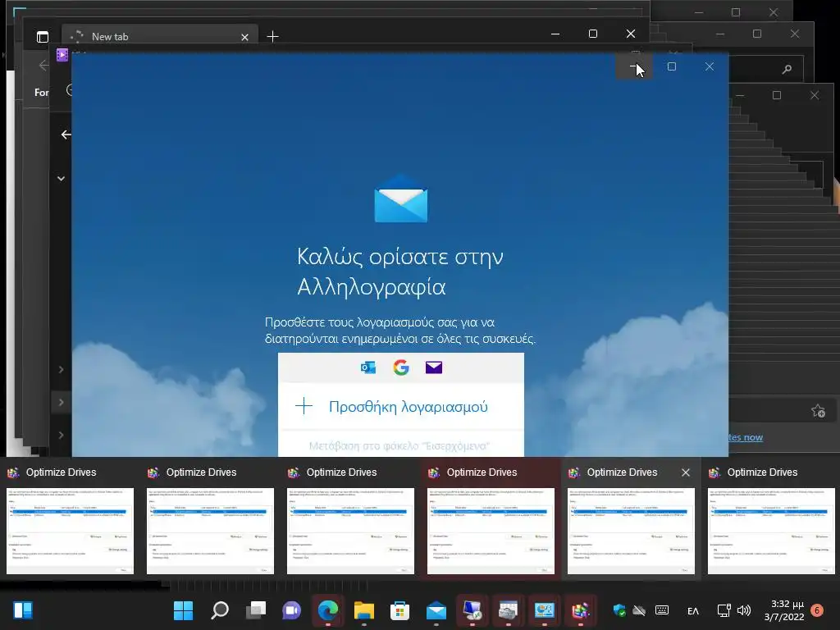Minimize the Mail window
The width and height of the screenshot is (840, 630).
click(x=634, y=66)
